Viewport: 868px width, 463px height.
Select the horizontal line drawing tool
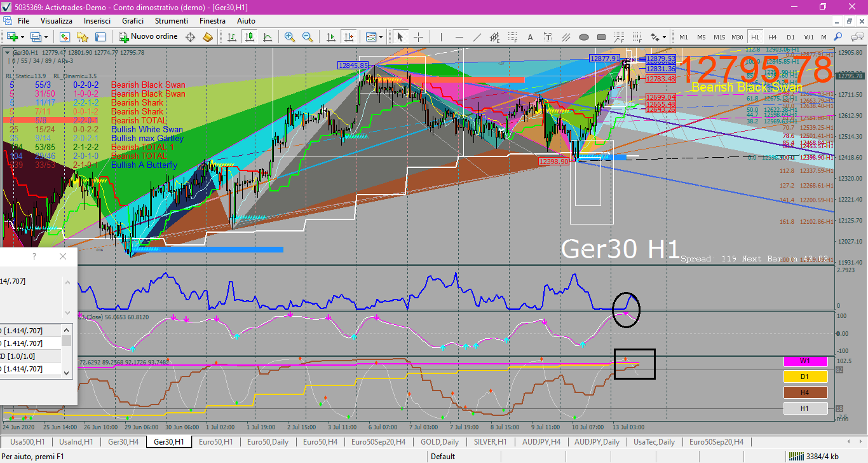459,37
